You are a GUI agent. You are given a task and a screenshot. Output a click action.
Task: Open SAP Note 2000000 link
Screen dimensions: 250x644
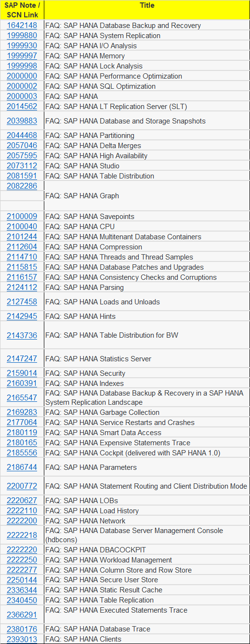pos(22,76)
